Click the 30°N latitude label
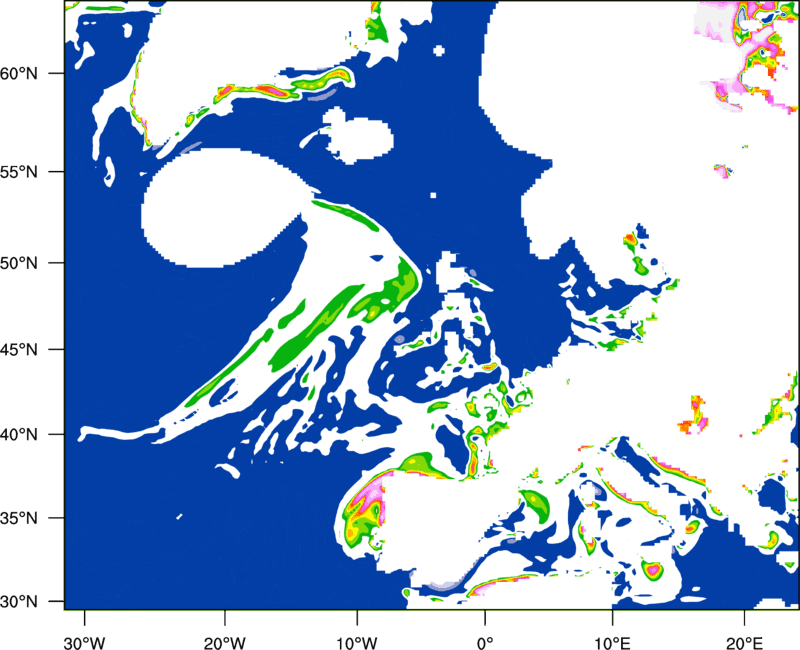Screen dimensions: 800x650 (x=19, y=602)
